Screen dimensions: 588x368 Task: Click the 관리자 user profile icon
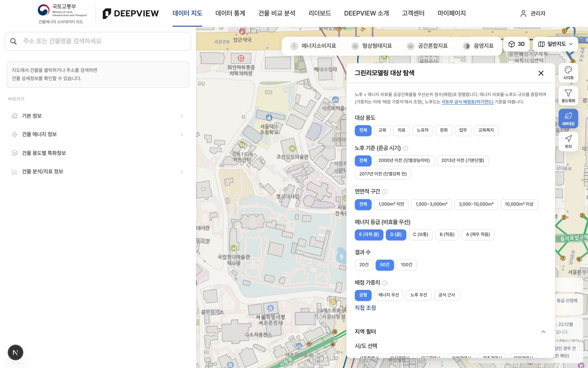523,13
